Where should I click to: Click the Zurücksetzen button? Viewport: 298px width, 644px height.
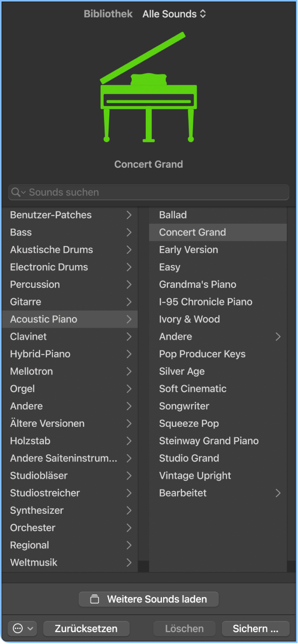point(86,629)
